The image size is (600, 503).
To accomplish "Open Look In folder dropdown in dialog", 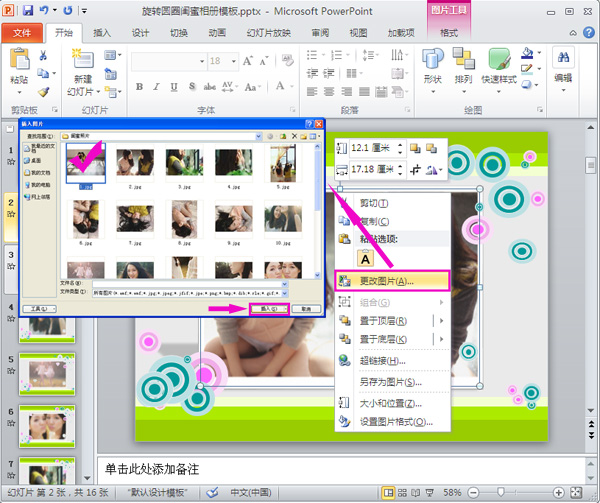I will pos(258,136).
